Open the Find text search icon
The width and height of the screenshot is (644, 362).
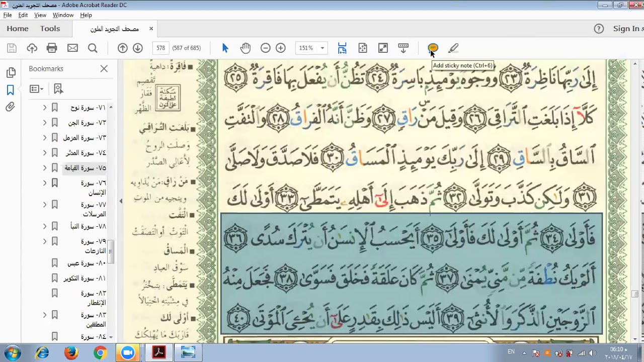tap(93, 48)
